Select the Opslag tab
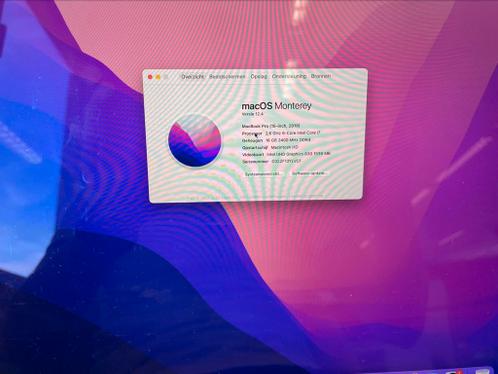498x374 pixels. tap(259, 76)
